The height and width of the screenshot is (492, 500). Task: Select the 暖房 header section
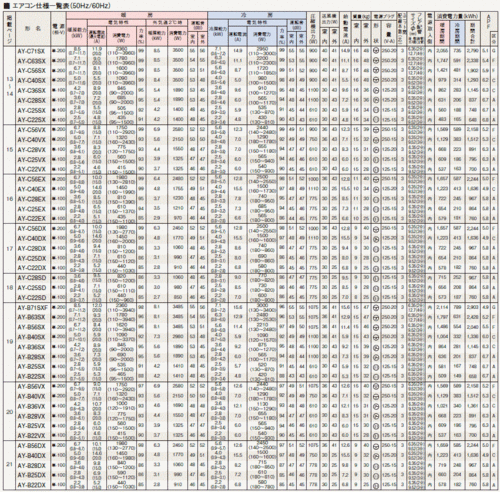pyautogui.click(x=137, y=15)
